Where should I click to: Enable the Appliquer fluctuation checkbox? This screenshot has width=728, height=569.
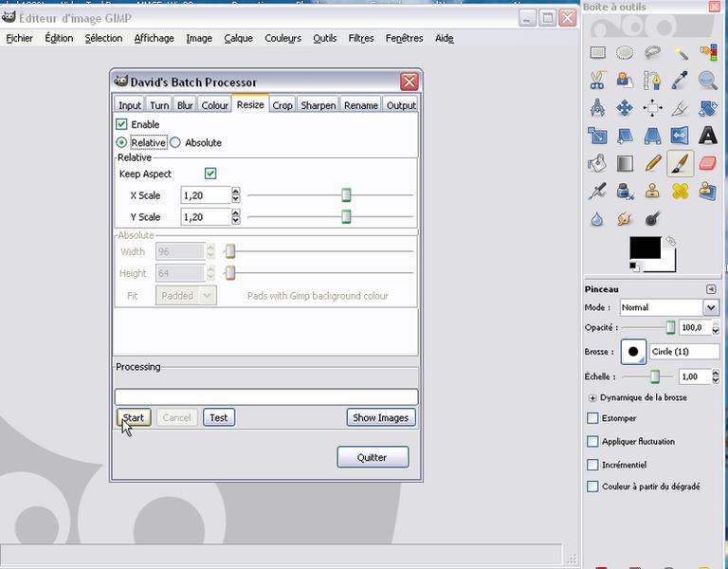pos(592,441)
